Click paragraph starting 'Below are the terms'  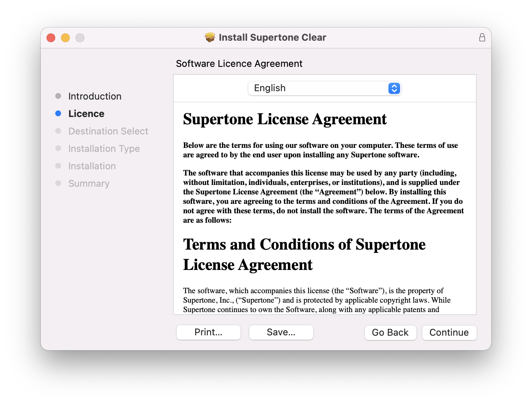tap(321, 150)
